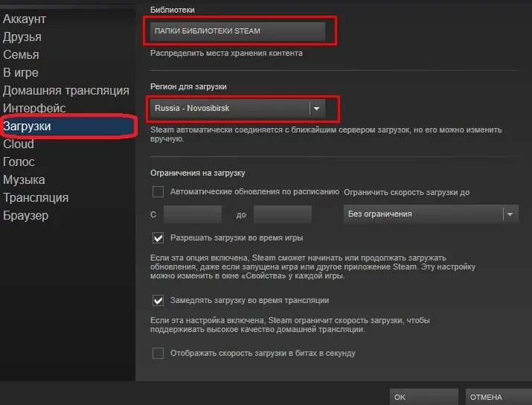Switch to Домашняя трансляция settings
The image size is (532, 405).
click(x=66, y=91)
